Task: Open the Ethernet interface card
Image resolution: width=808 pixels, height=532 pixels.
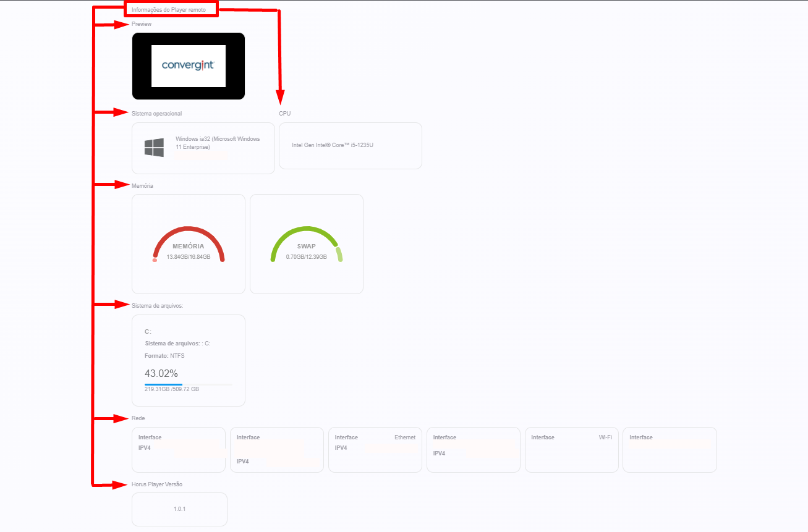Action: tap(375, 449)
